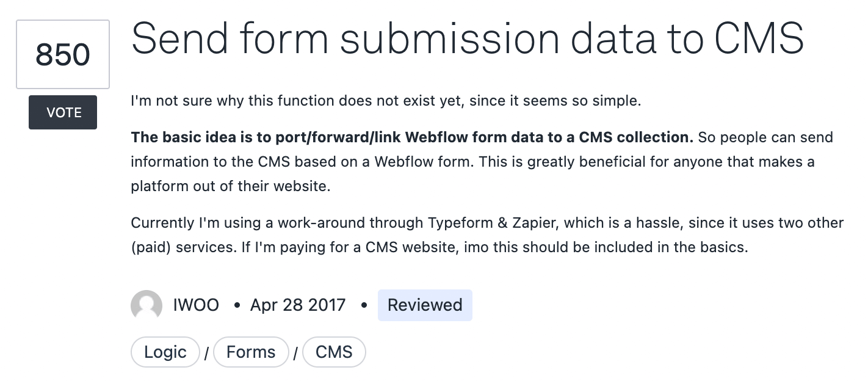
Task: Select the Forms category tag
Action: coord(251,352)
